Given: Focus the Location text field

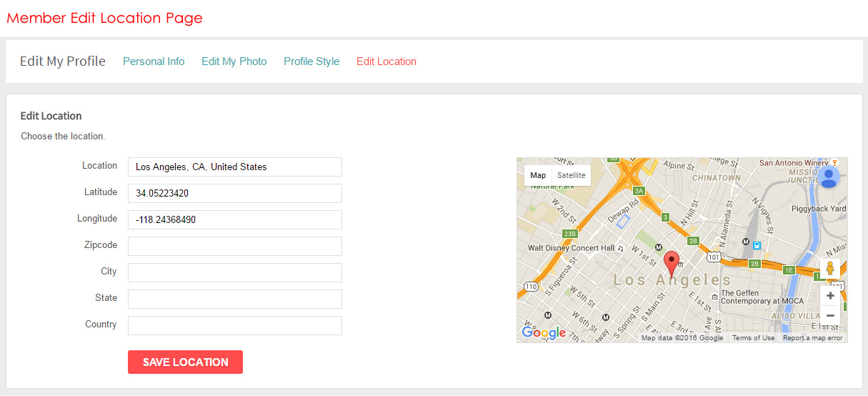Looking at the screenshot, I should 234,167.
